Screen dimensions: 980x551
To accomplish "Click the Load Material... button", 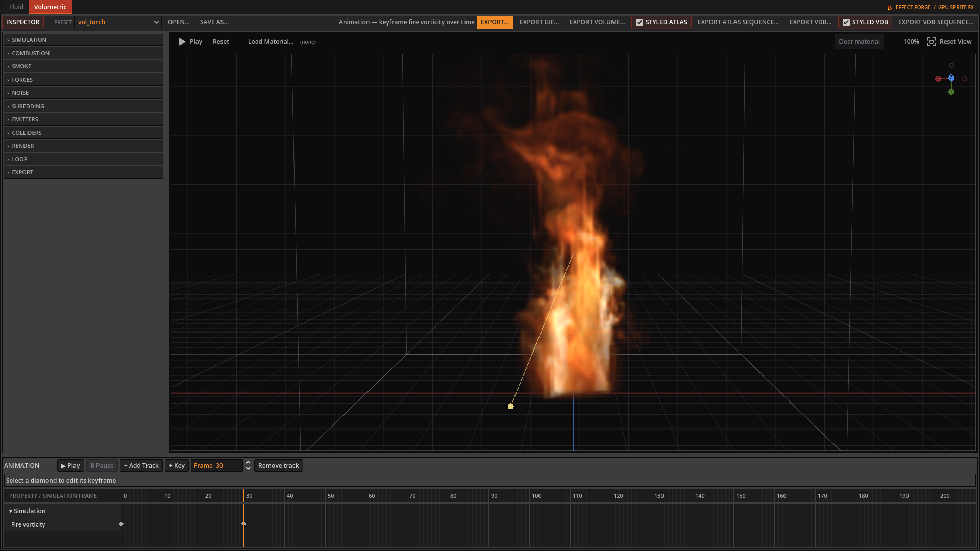I will click(x=271, y=42).
